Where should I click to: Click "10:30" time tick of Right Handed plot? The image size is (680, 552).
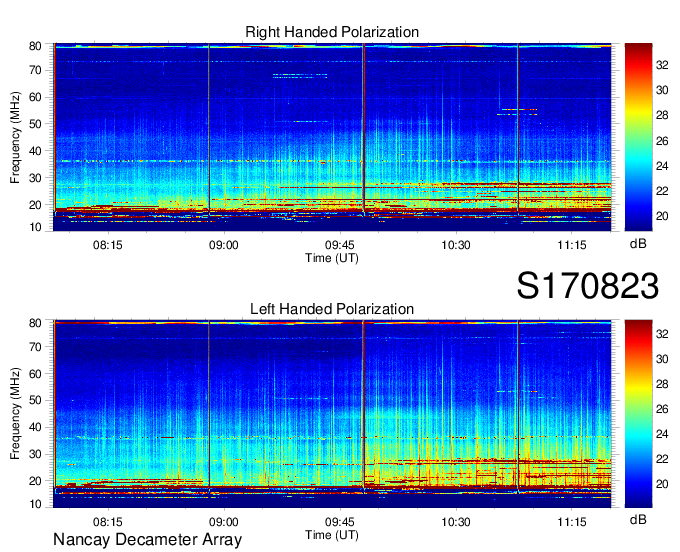pos(456,245)
